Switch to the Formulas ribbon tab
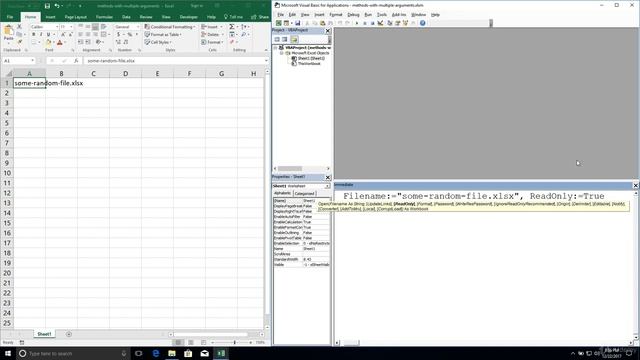The image size is (640, 360). tap(104, 17)
